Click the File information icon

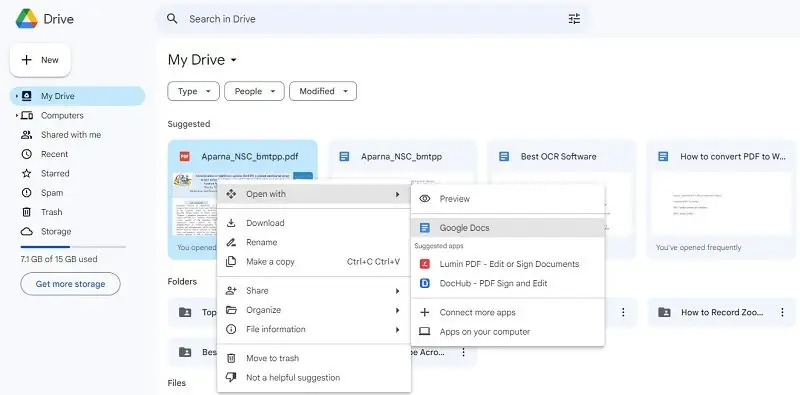tap(231, 329)
